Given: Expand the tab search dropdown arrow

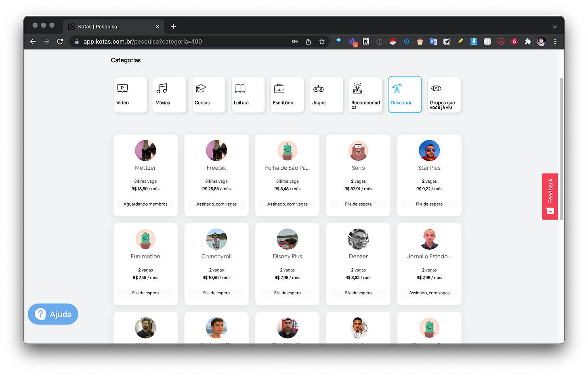Looking at the screenshot, I should pyautogui.click(x=555, y=27).
